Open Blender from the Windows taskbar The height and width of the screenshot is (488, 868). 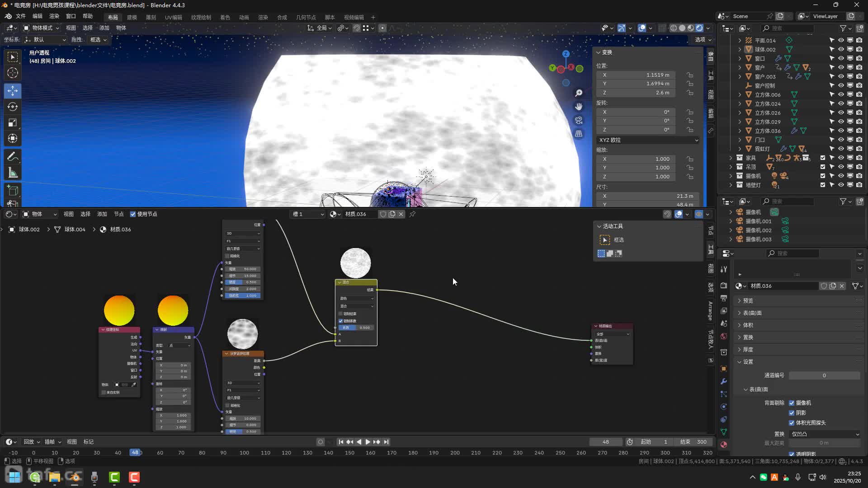[75, 477]
